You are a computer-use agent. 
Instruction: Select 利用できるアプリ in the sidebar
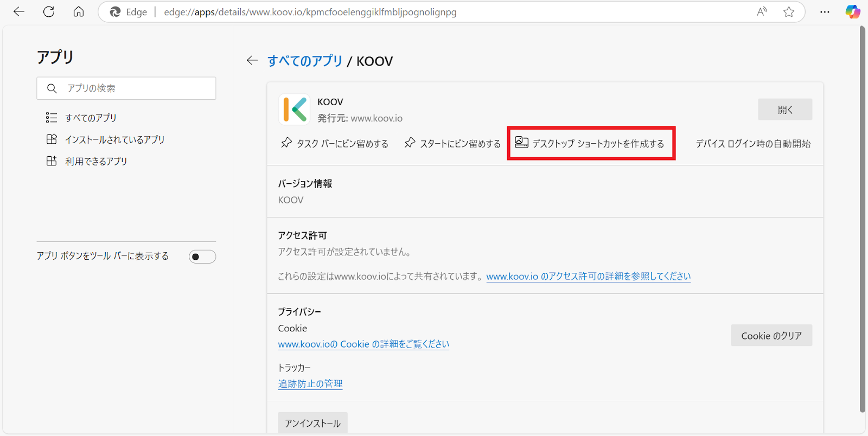(x=96, y=161)
